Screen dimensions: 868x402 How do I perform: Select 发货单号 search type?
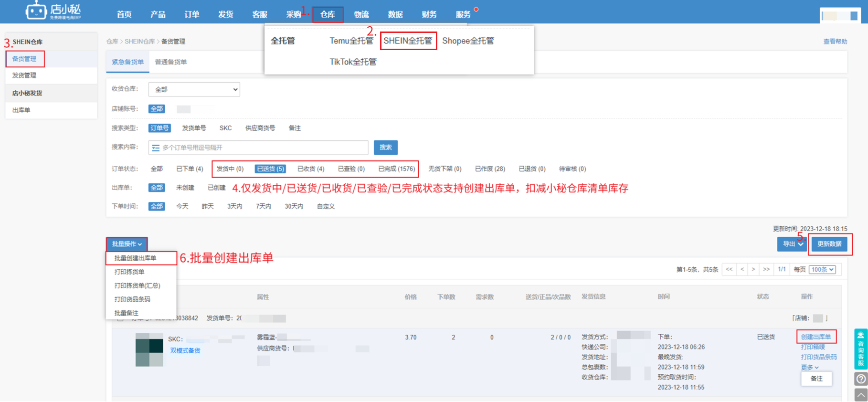(194, 128)
